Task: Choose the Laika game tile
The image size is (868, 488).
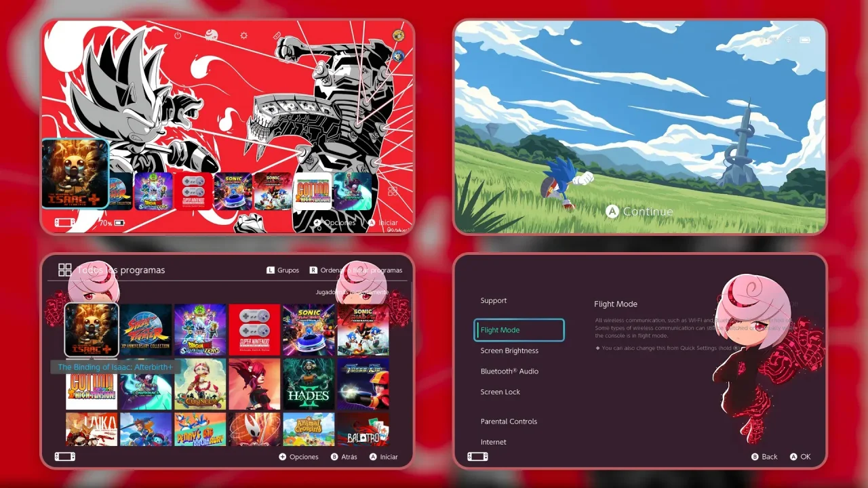Action: tap(92, 429)
